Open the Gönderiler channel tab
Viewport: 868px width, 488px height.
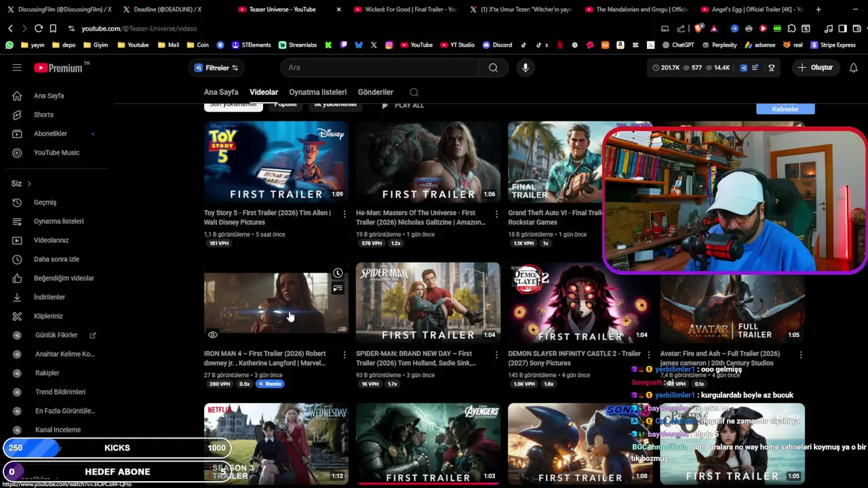[x=376, y=92]
